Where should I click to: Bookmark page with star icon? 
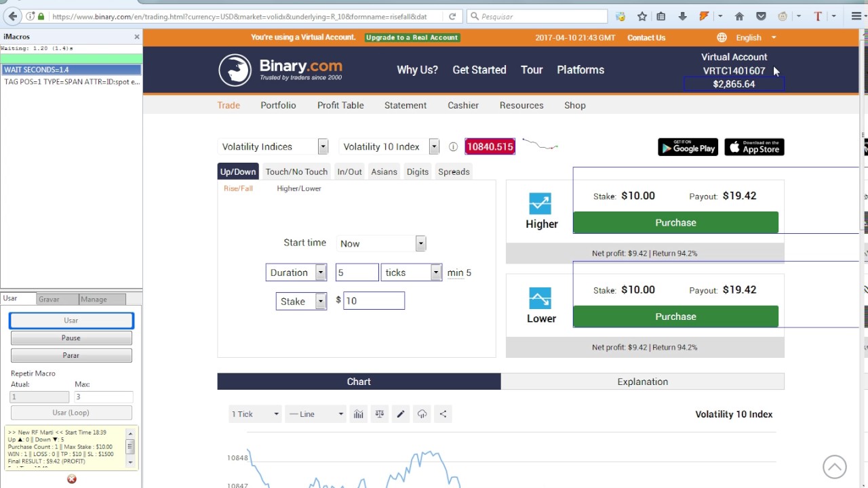pos(642,16)
